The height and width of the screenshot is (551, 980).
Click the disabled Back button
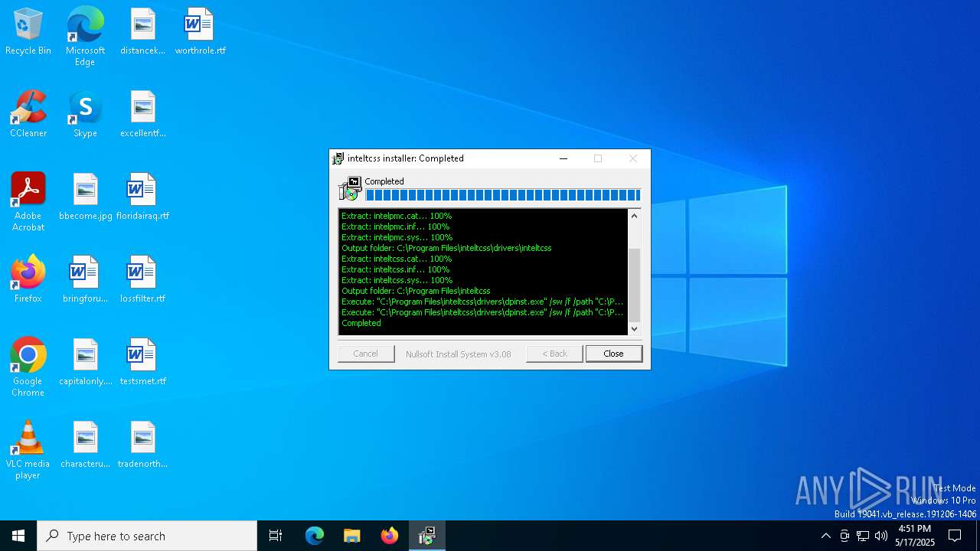tap(554, 354)
